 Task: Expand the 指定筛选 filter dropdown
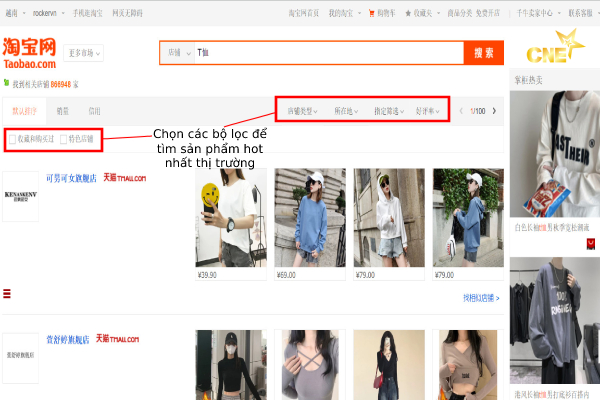click(x=389, y=111)
